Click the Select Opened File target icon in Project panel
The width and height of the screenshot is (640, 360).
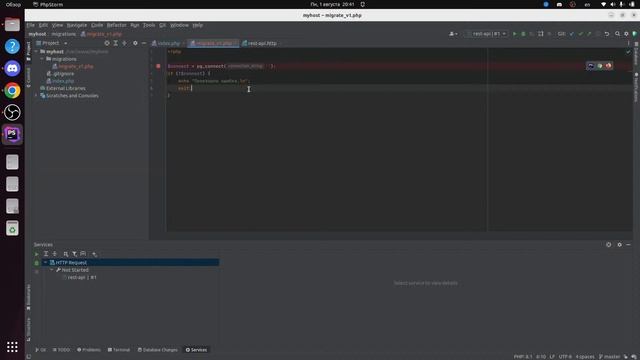tap(107, 43)
